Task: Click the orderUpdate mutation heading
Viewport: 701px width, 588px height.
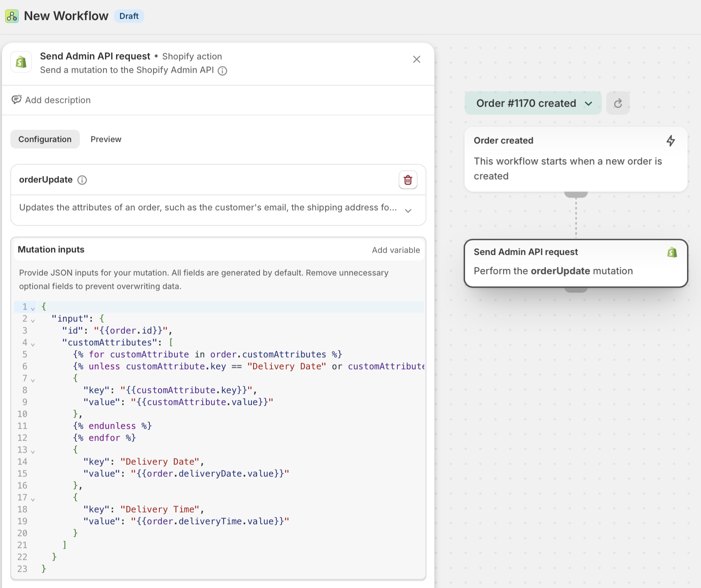Action: click(x=46, y=180)
